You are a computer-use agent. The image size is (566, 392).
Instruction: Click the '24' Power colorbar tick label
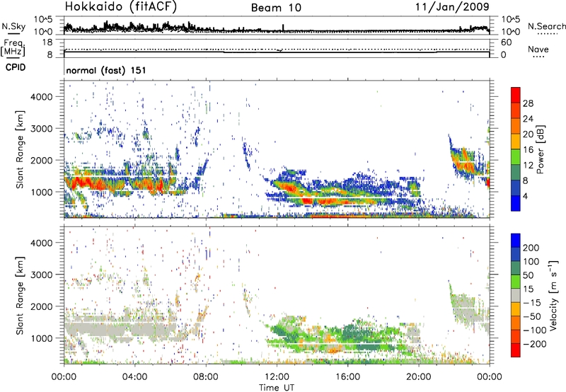[528, 119]
